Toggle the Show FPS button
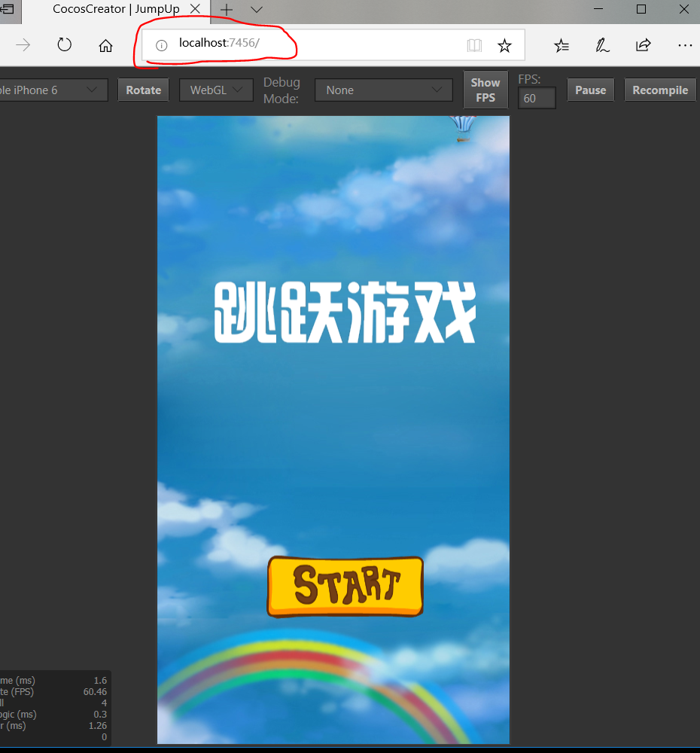 485,90
